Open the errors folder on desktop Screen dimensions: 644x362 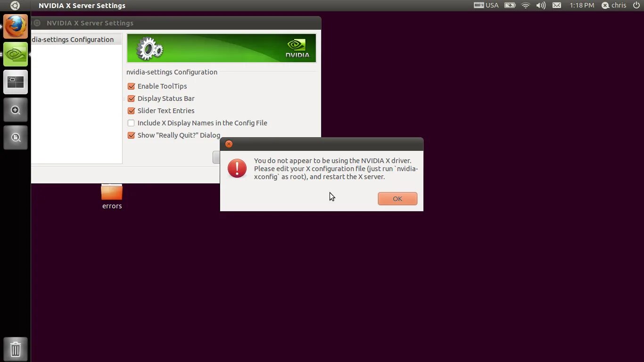click(112, 197)
